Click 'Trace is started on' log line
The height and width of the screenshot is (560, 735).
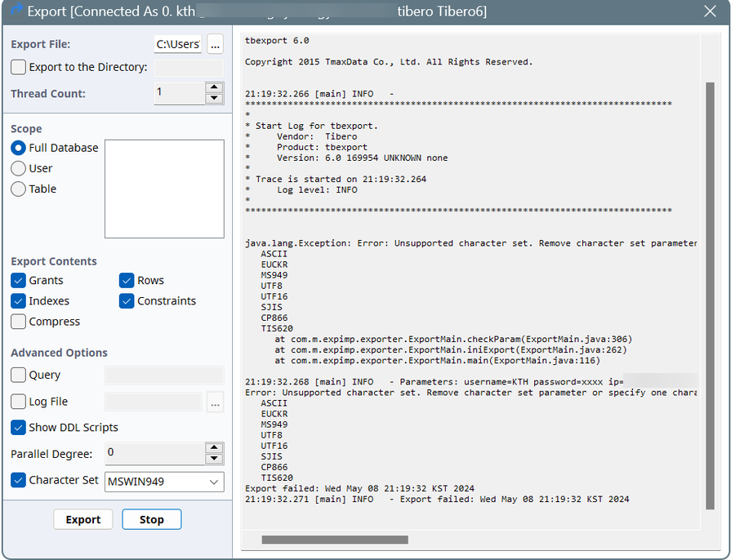click(341, 179)
